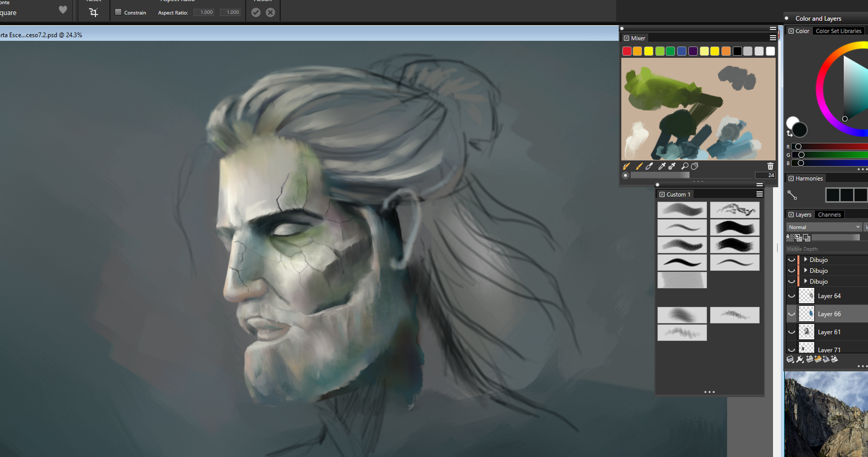Screen dimensions: 868x457
Task: Hide Layer 71 using its eye icon
Action: (792, 349)
